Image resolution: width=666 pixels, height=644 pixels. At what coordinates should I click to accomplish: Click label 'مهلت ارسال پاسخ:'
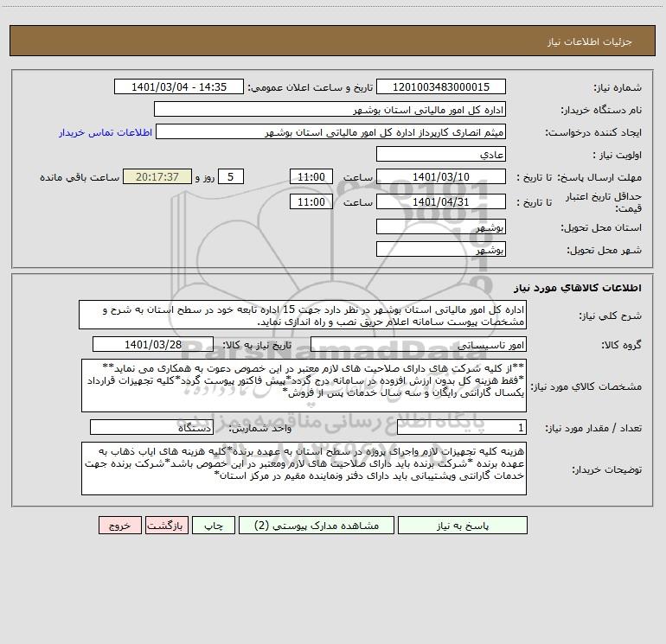click(599, 177)
